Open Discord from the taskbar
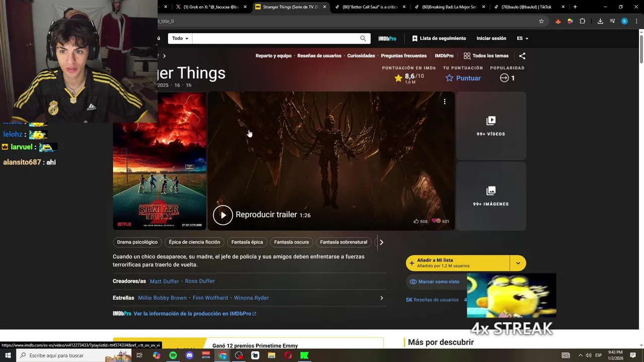Viewport: 644px width, 362px height. (x=189, y=355)
